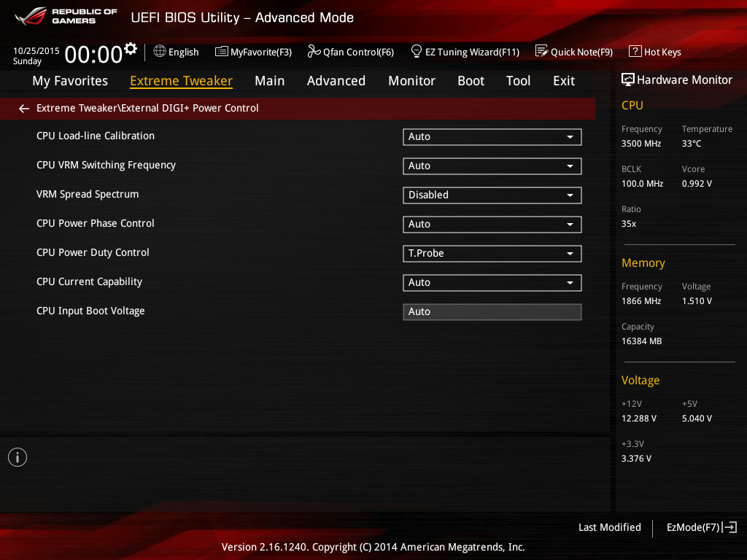Screen dimensions: 747x560
Task: Switch to Main tab
Action: 270,81
